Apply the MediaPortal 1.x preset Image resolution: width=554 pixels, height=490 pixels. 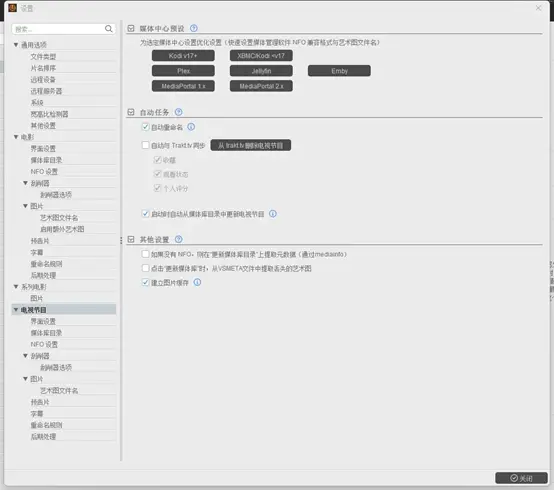tap(183, 86)
